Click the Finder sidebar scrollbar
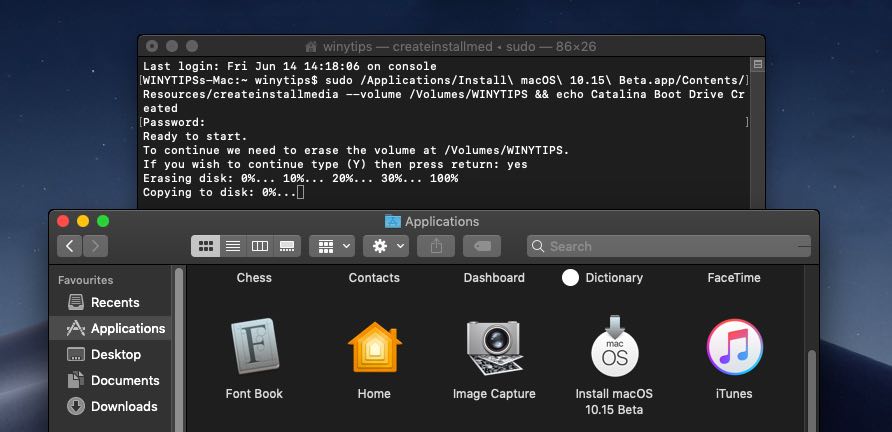This screenshot has height=432, width=892. click(179, 349)
